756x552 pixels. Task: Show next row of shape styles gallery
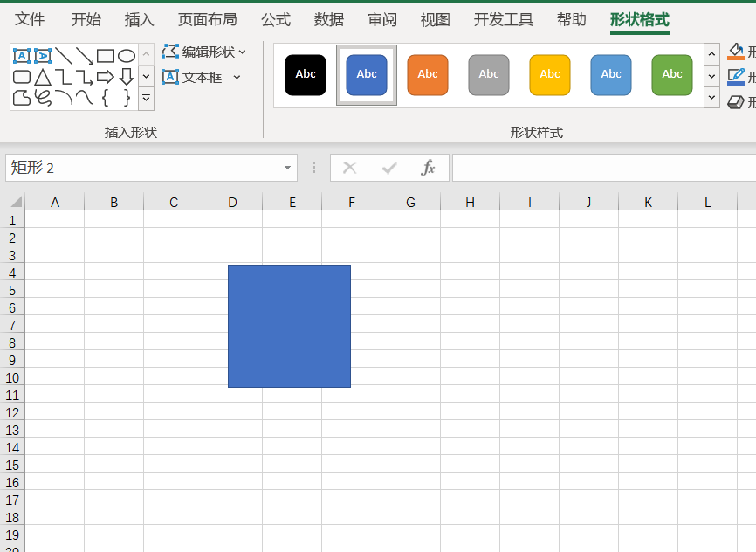tap(711, 76)
